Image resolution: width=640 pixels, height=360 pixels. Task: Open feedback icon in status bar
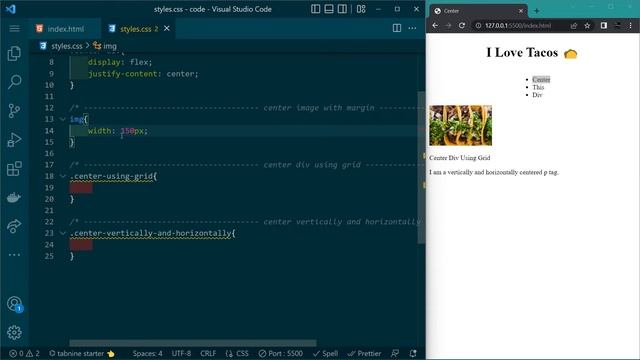[395, 353]
